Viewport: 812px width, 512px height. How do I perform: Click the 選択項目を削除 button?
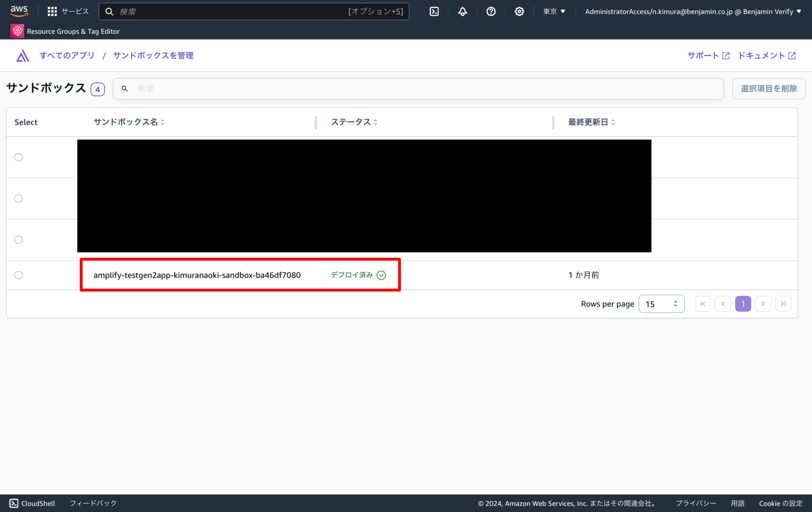click(768, 88)
